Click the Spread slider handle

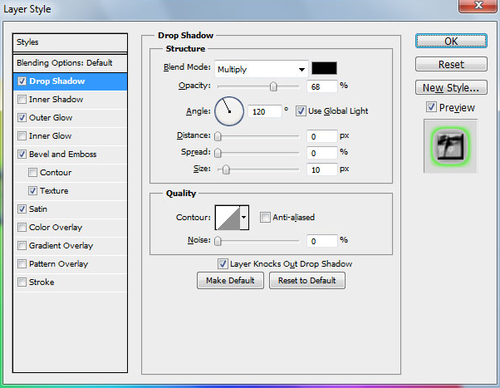(x=218, y=153)
